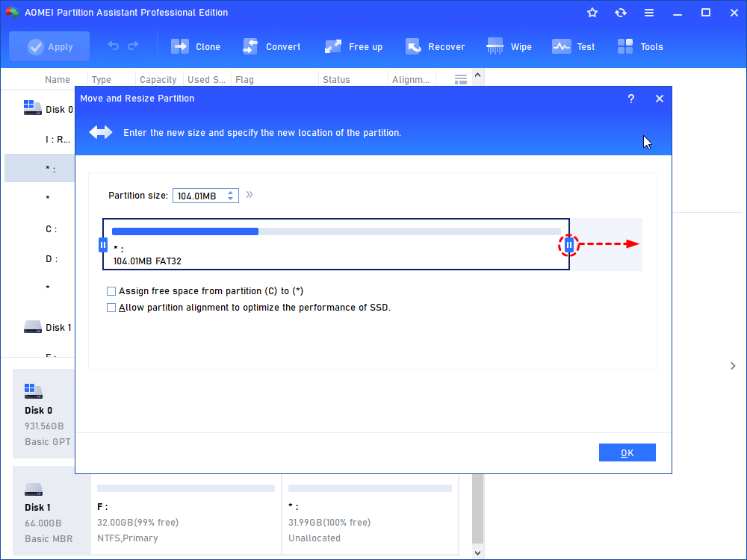Screen dimensions: 747x560
Task: Click the star favorites icon in title bar
Action: pyautogui.click(x=592, y=13)
